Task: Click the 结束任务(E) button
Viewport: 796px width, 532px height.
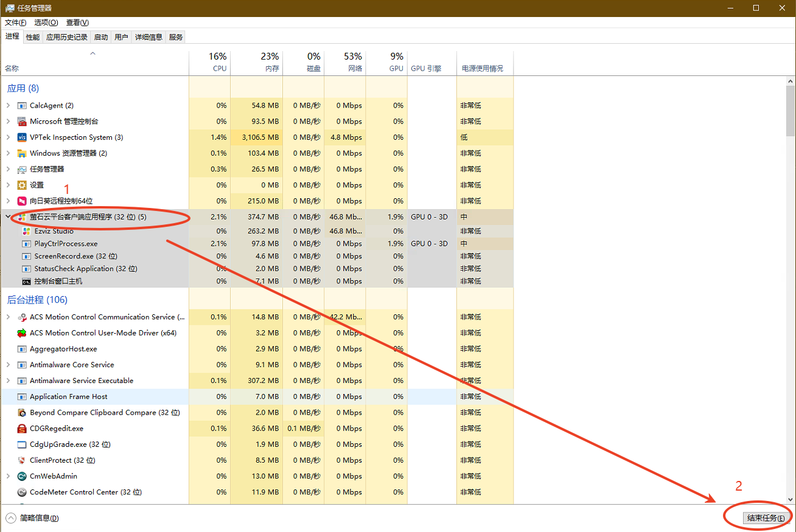Action: [x=767, y=518]
